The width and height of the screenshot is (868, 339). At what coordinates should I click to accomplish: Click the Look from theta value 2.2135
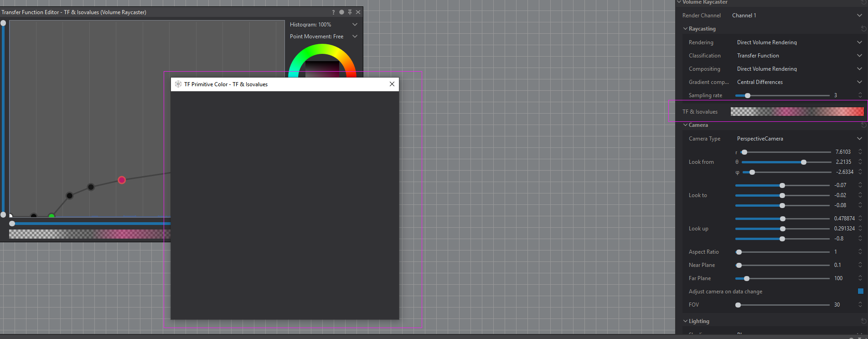pyautogui.click(x=843, y=162)
